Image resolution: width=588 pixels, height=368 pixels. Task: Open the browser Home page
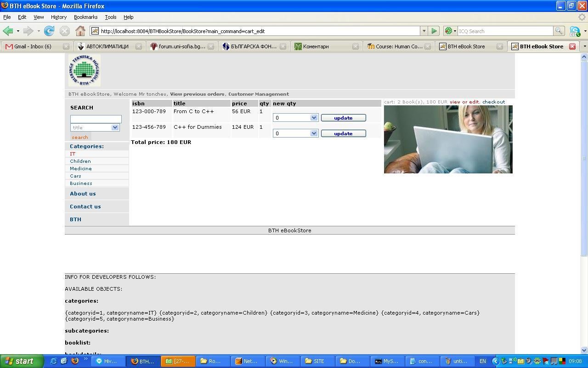pos(80,31)
